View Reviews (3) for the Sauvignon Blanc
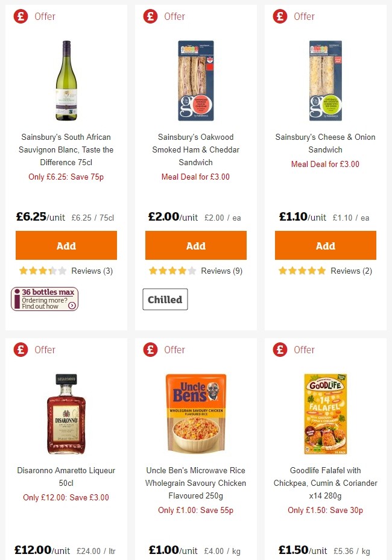This screenshot has height=560, width=392. pyautogui.click(x=90, y=271)
